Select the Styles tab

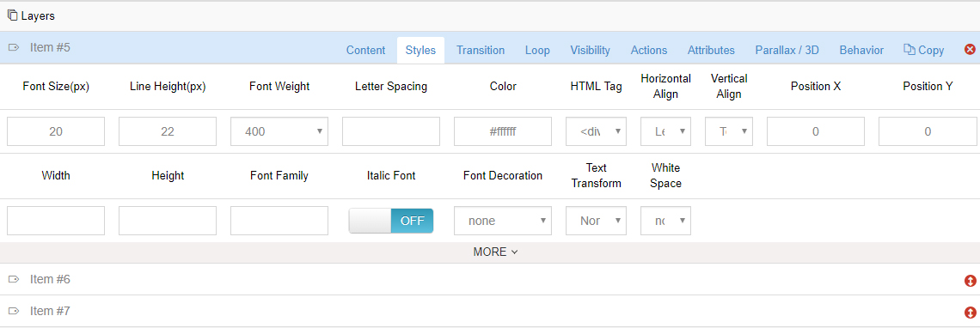420,50
